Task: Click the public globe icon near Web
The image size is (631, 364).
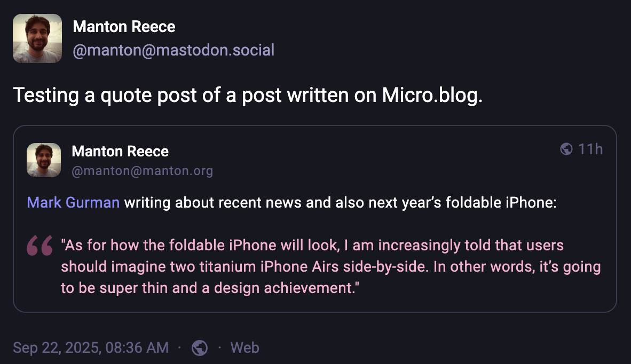Action: (200, 348)
